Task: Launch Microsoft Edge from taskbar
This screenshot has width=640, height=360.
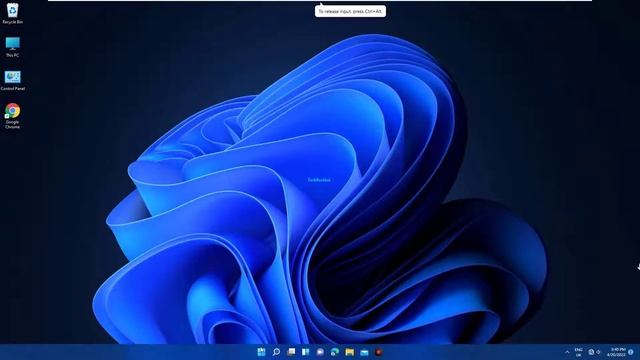Action: click(x=335, y=352)
